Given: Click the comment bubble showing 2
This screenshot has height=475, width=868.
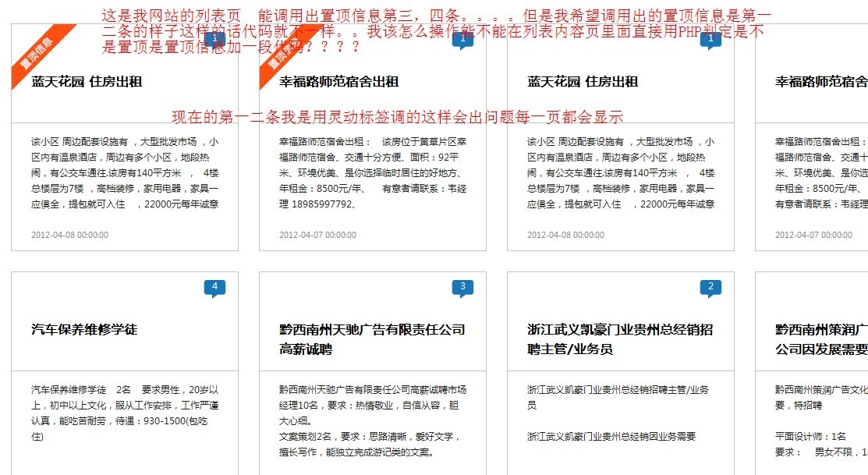Looking at the screenshot, I should [710, 288].
